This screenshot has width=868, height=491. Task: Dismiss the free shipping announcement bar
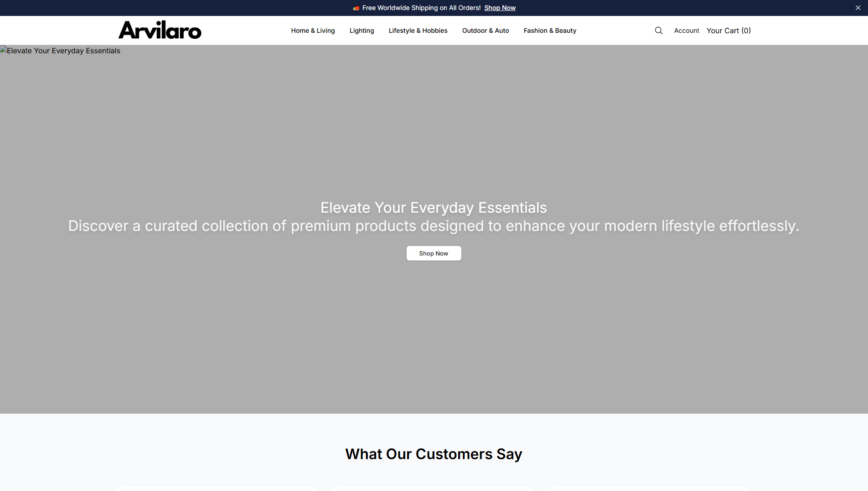(x=858, y=8)
